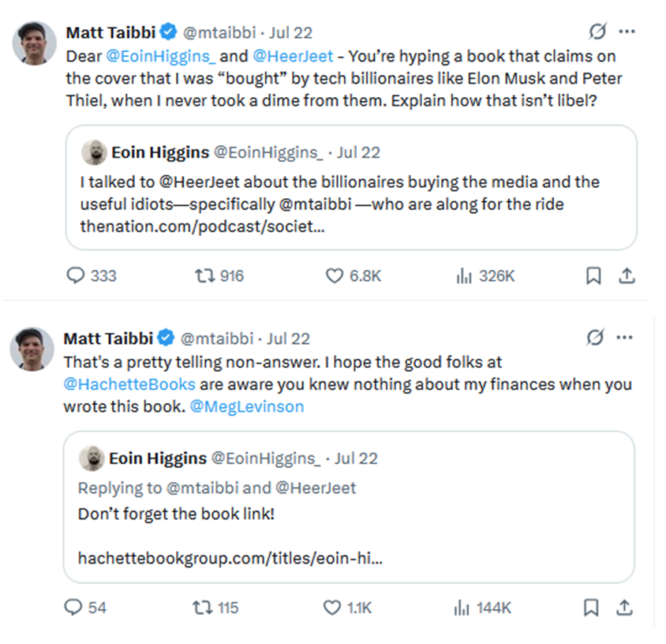666x644 pixels.
Task: Open the @MegLevinson mention link
Action: (x=247, y=407)
